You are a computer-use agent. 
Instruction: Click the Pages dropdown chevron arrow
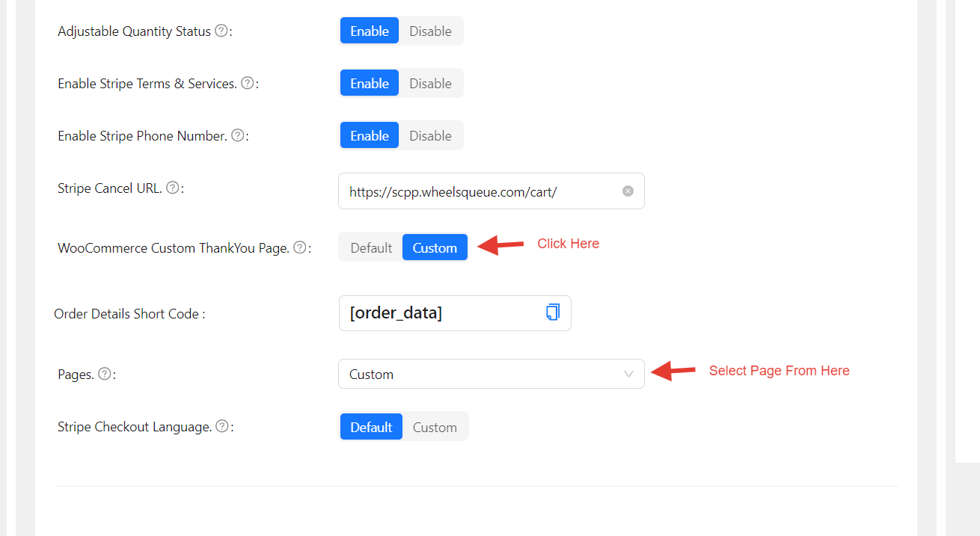click(628, 375)
